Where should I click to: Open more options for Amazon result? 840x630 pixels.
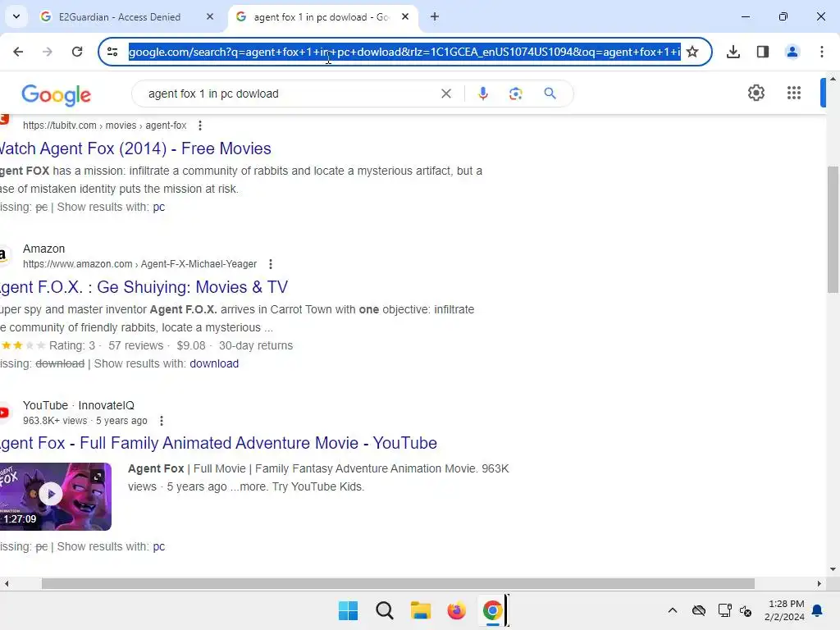[x=271, y=264]
